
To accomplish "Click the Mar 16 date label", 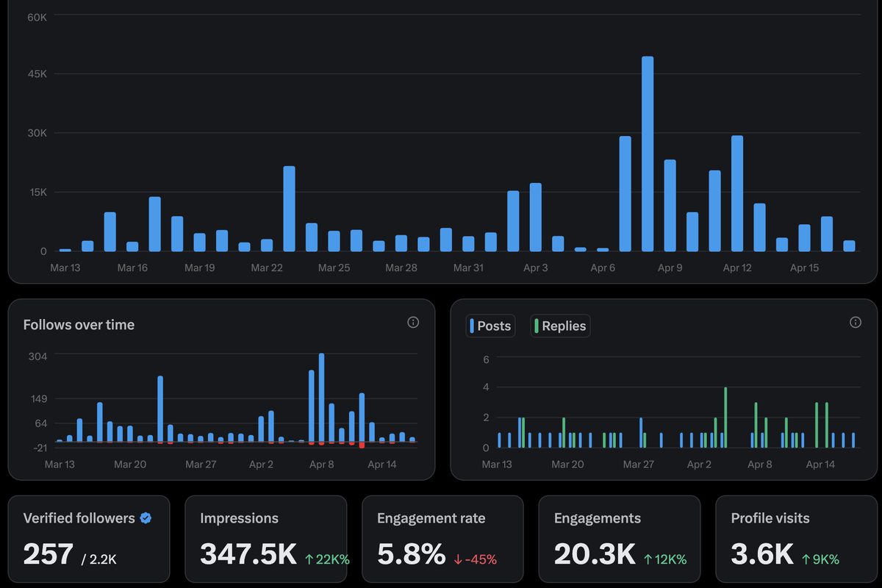I will pos(132,268).
